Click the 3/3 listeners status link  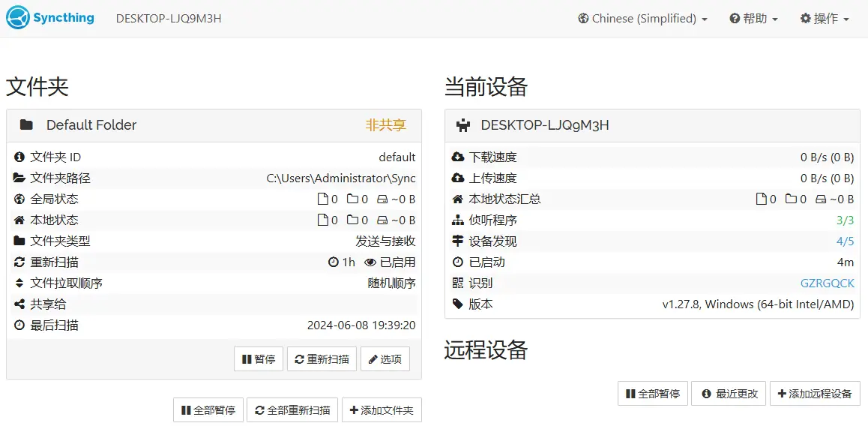[845, 220]
